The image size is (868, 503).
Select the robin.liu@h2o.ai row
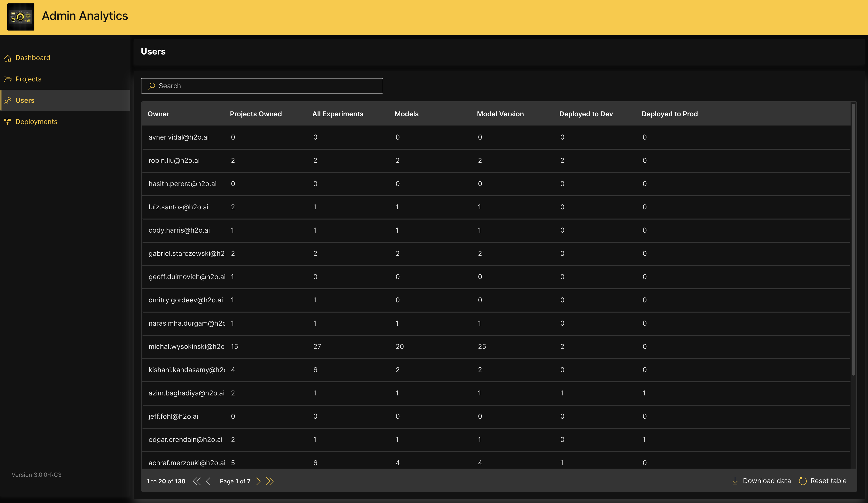click(174, 161)
